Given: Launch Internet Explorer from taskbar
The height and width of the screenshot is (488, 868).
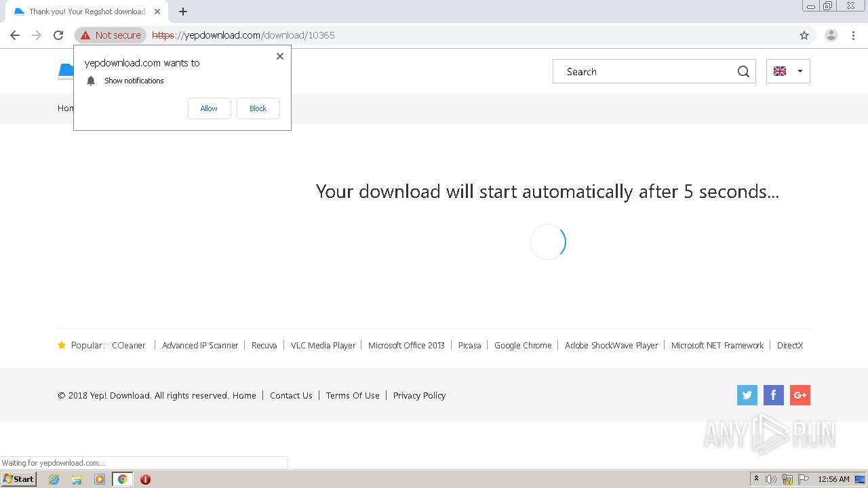Looking at the screenshot, I should pyautogui.click(x=54, y=479).
